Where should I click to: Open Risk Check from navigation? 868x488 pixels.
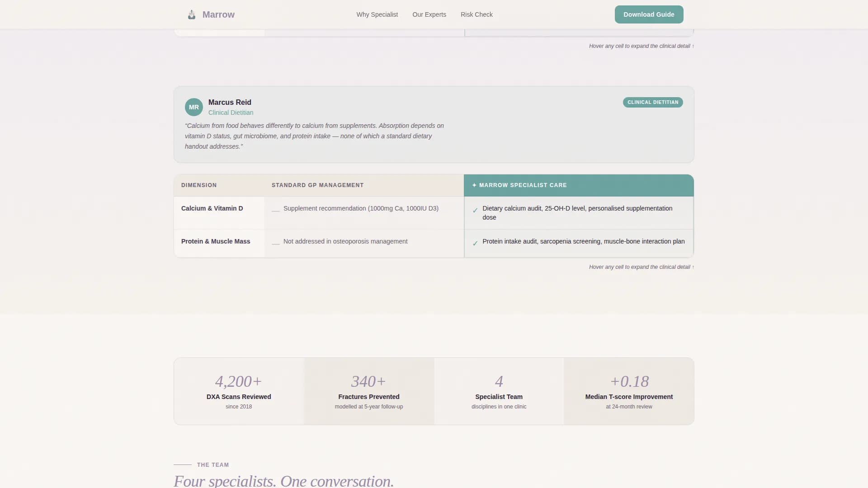[476, 14]
